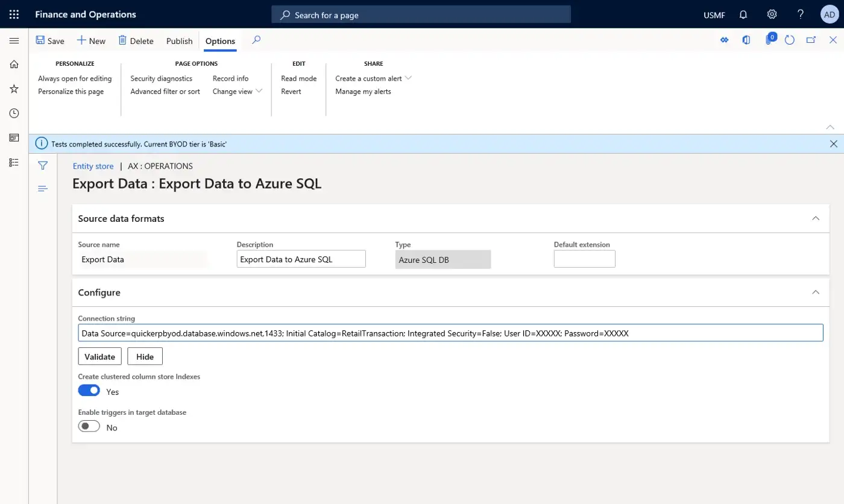Toggle Enable triggers in target database
The image size is (844, 504).
coord(89,426)
